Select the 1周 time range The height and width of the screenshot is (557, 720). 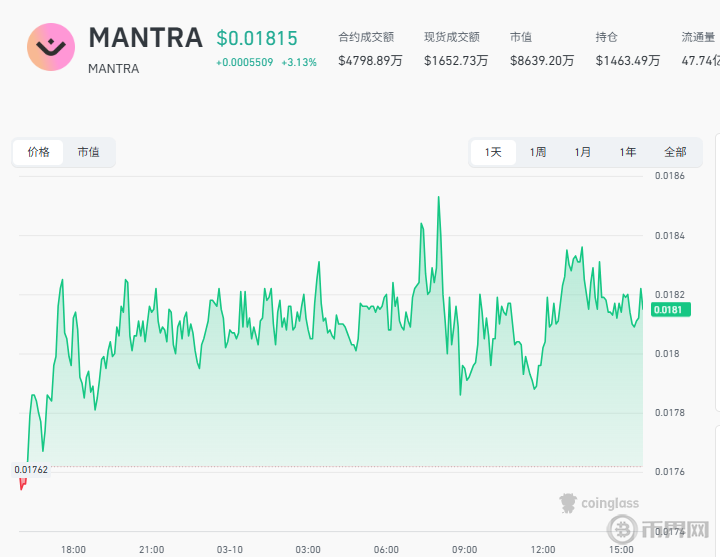click(538, 152)
